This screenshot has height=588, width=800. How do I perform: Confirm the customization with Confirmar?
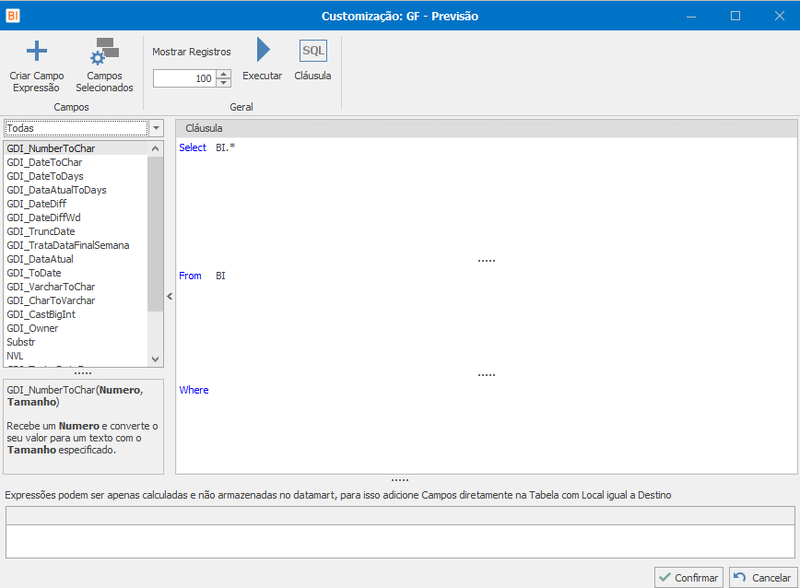[689, 577]
